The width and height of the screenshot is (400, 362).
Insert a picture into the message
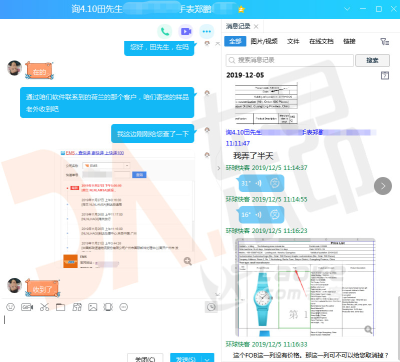(93, 307)
